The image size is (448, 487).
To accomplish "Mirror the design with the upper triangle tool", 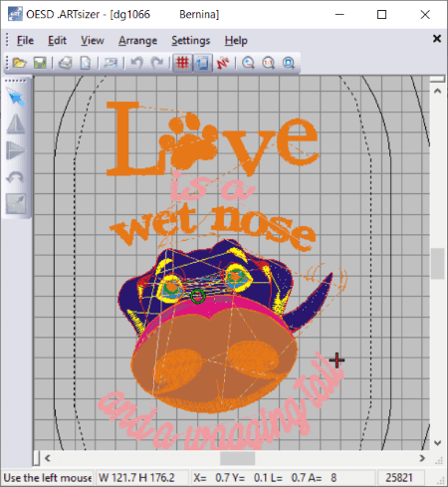I will (16, 123).
